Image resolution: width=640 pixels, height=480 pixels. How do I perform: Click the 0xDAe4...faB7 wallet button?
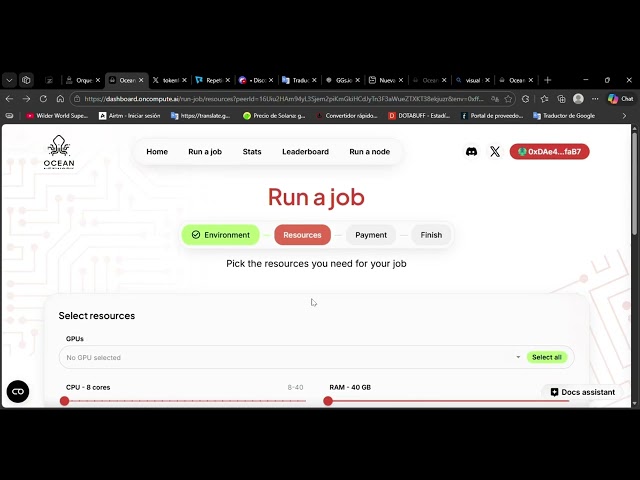(549, 152)
